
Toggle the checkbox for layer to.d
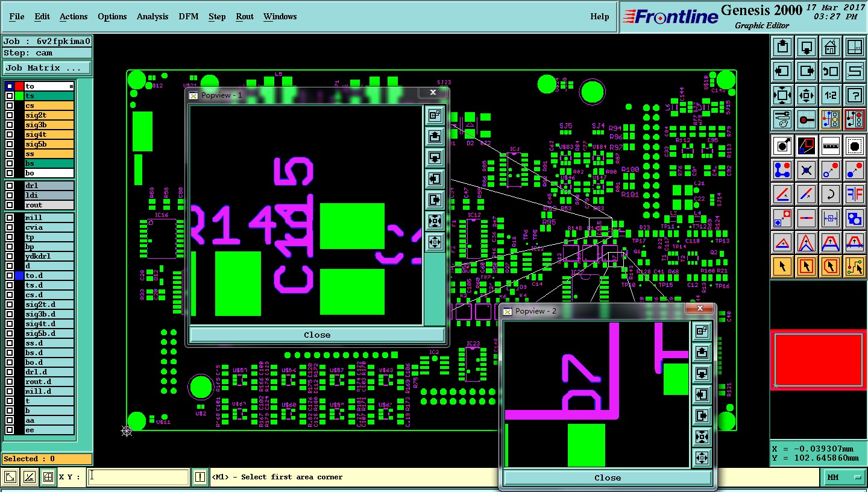pyautogui.click(x=10, y=276)
